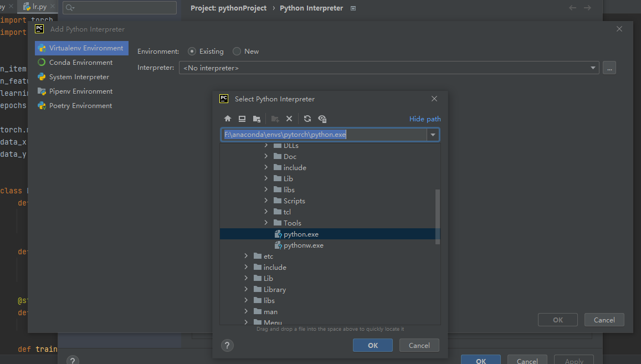
Task: Click OK in the Settings window
Action: (x=481, y=360)
